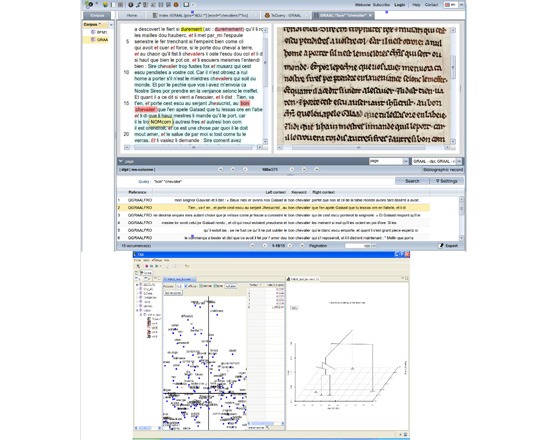Click the red record icon in lower toolbar

click(x=147, y=266)
